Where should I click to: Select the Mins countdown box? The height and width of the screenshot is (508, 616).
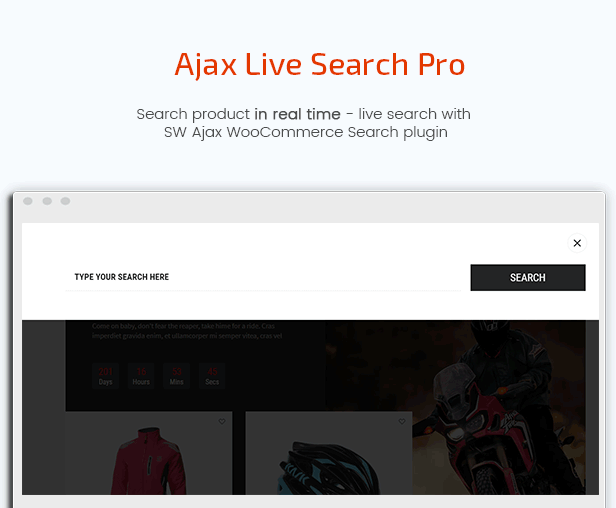point(176,376)
